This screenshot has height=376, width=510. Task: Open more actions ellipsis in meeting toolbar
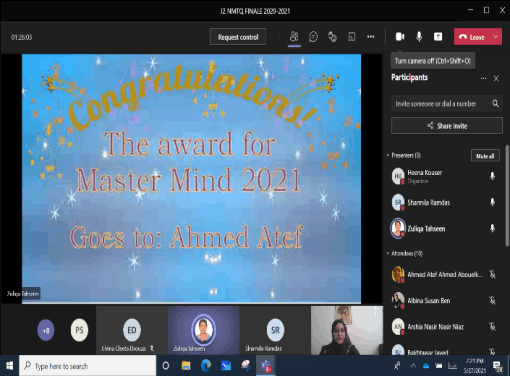coord(370,37)
